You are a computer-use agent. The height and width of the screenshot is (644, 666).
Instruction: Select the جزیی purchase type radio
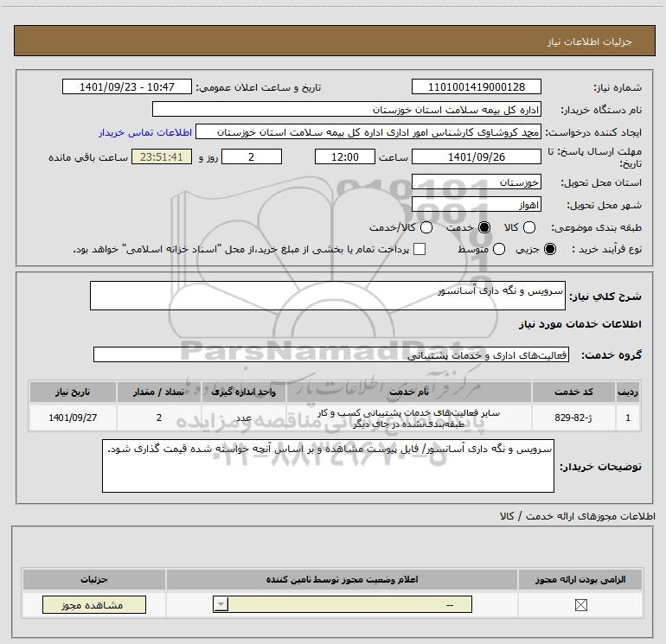(550, 249)
